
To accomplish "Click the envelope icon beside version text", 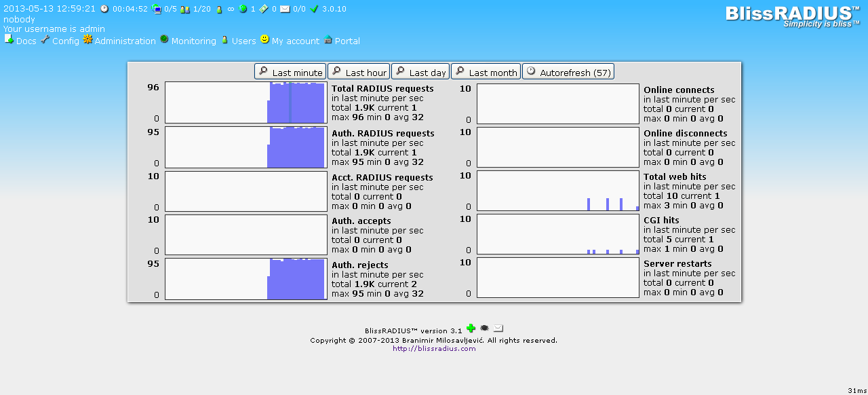I will [x=498, y=328].
